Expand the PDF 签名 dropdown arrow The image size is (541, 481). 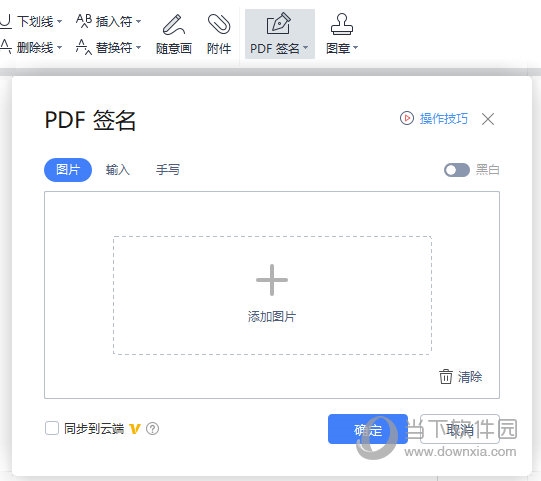point(305,48)
